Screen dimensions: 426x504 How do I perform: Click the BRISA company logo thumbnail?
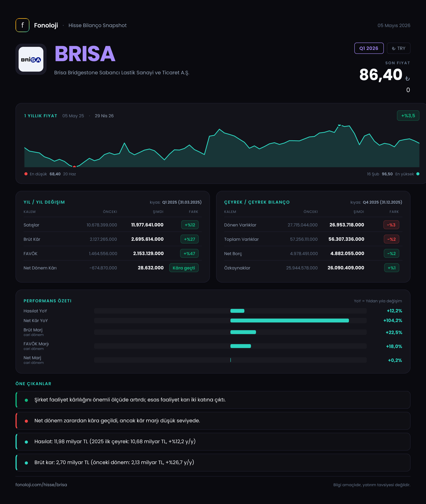31,59
